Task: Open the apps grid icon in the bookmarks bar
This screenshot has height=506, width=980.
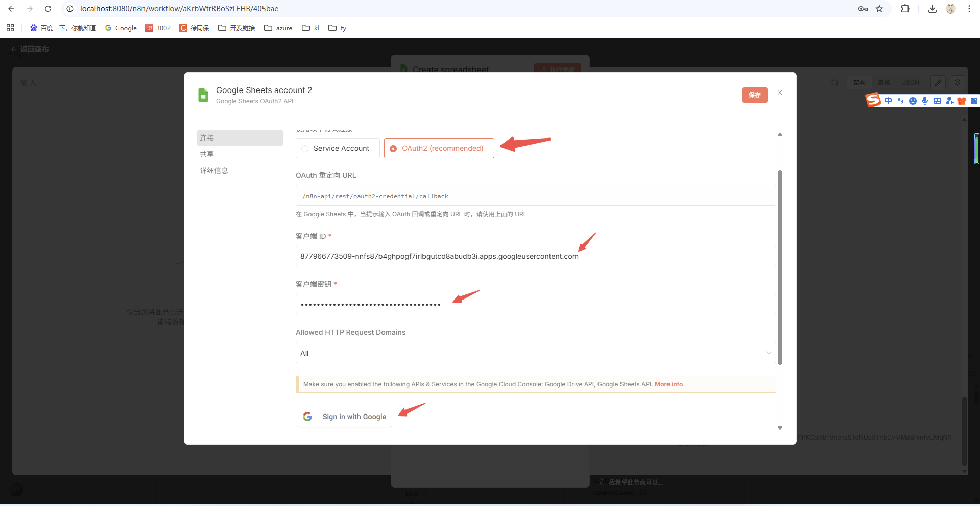Action: pos(10,28)
